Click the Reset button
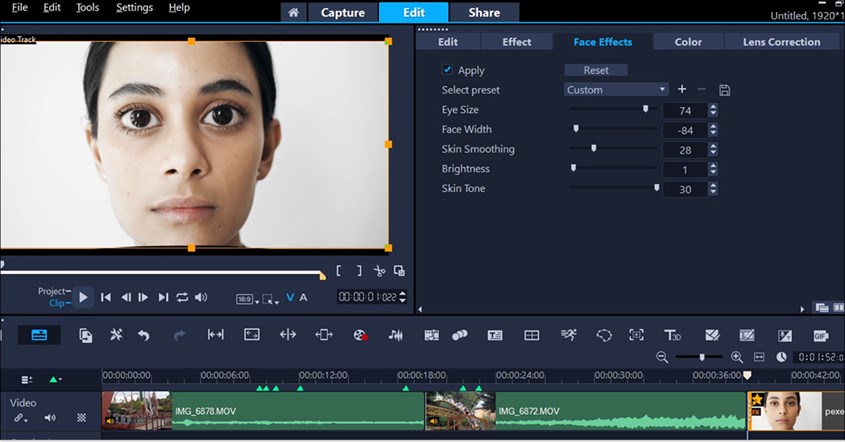The height and width of the screenshot is (442, 845). [596, 70]
